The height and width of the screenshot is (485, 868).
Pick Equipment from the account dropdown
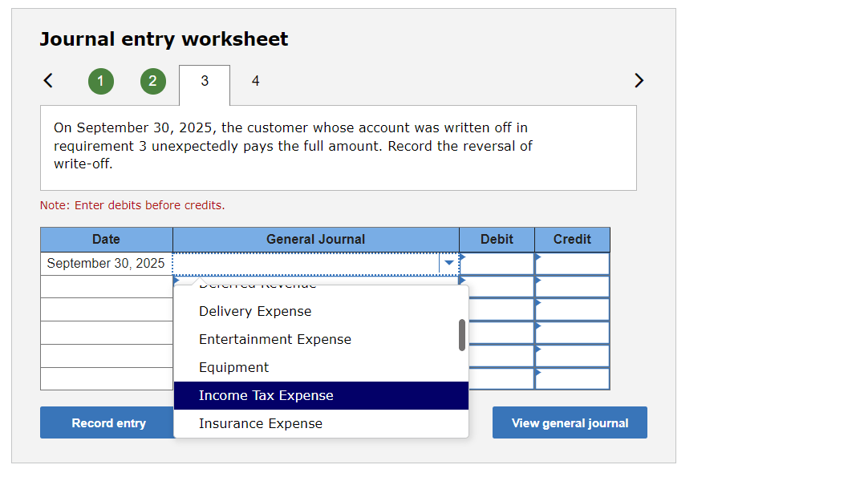click(x=234, y=367)
